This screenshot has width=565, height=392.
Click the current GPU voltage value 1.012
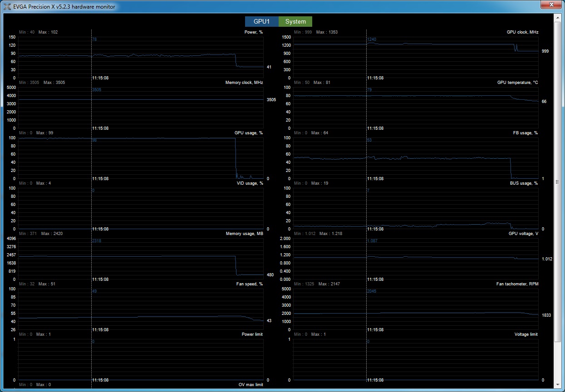pos(547,259)
